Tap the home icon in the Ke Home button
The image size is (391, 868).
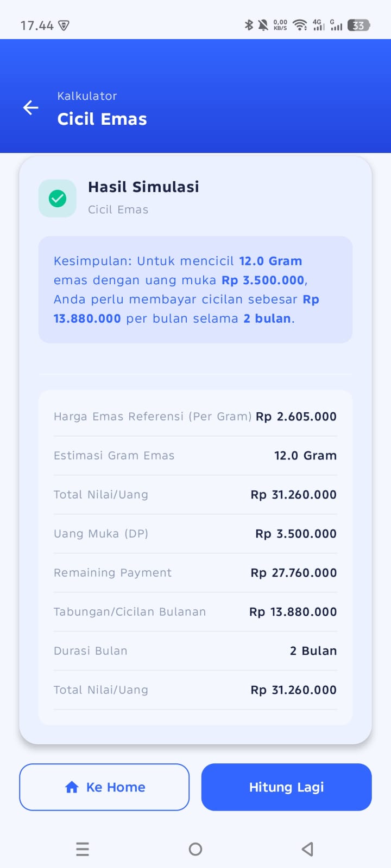[72, 787]
